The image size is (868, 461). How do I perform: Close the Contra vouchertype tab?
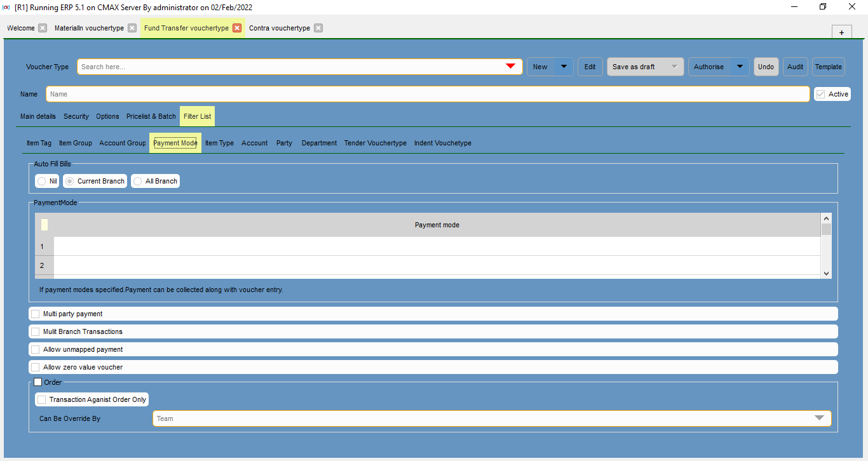pos(318,28)
